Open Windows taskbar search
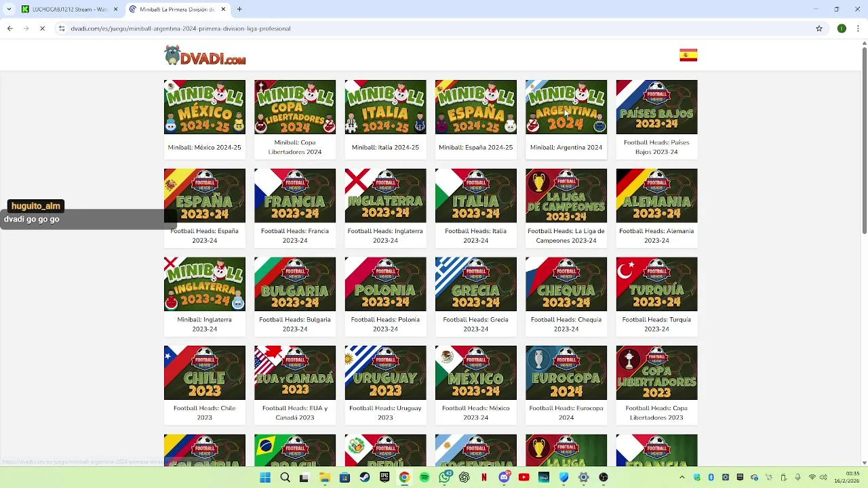The height and width of the screenshot is (488, 868). pos(285,477)
